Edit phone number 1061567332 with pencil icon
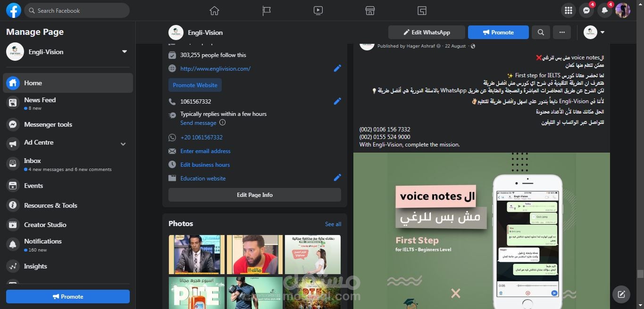Viewport: 644px width, 309px height. [337, 101]
